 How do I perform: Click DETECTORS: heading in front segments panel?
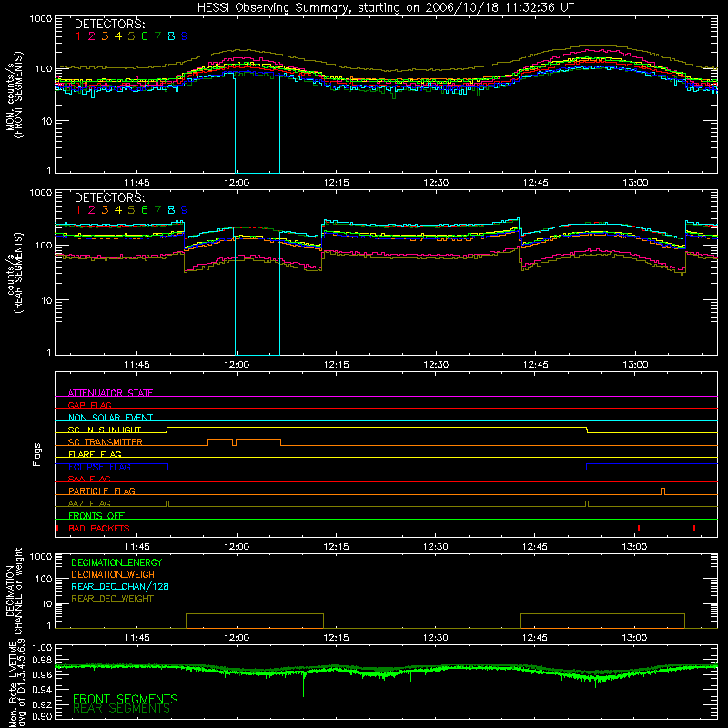point(110,24)
